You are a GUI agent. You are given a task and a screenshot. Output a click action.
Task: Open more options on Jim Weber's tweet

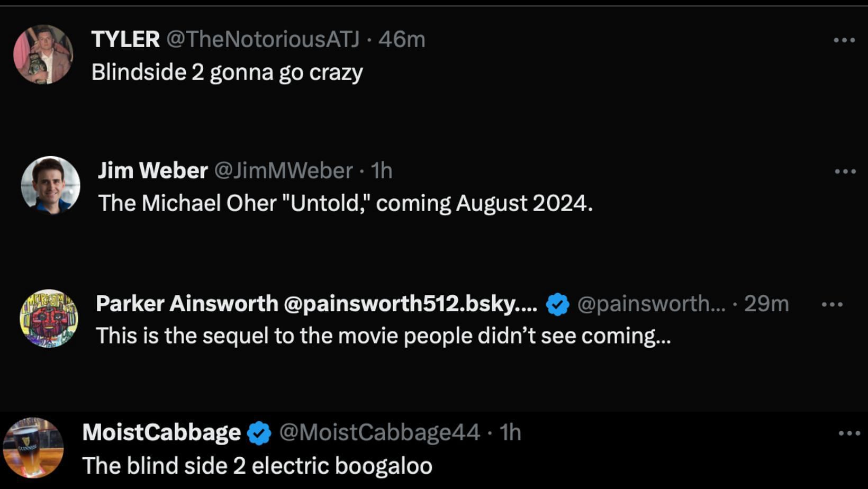tap(845, 171)
